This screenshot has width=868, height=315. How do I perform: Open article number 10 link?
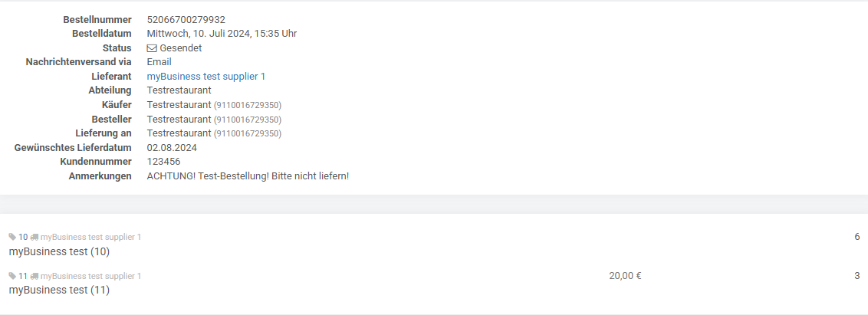click(x=23, y=237)
